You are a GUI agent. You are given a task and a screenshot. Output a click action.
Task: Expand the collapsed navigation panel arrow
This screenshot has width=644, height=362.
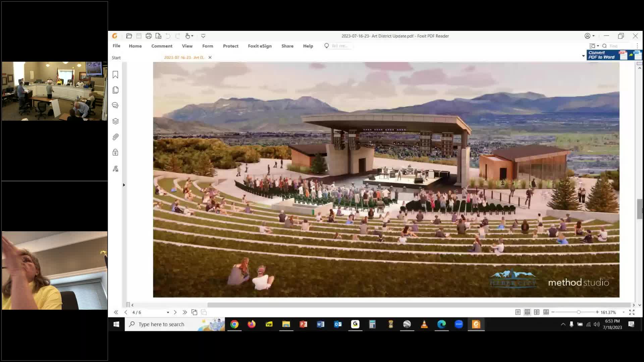[124, 185]
